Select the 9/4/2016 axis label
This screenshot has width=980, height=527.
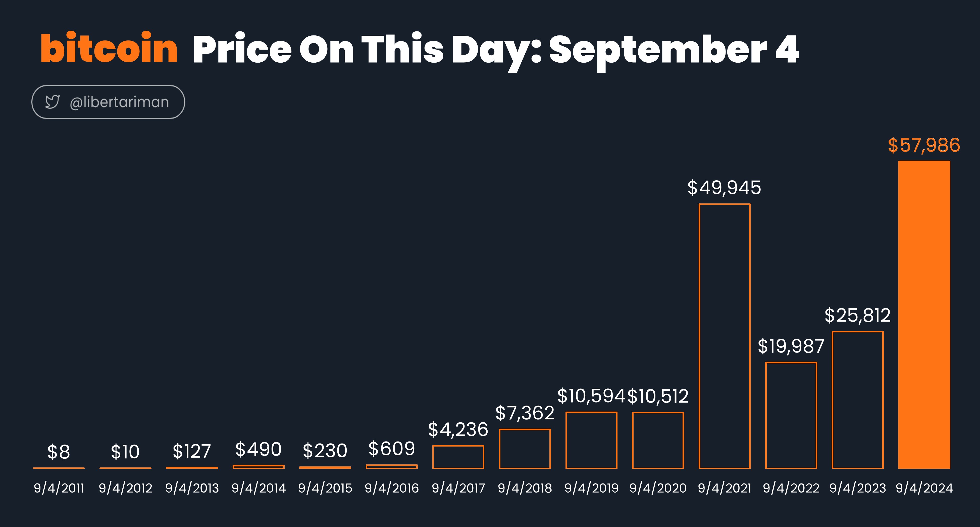click(x=391, y=488)
